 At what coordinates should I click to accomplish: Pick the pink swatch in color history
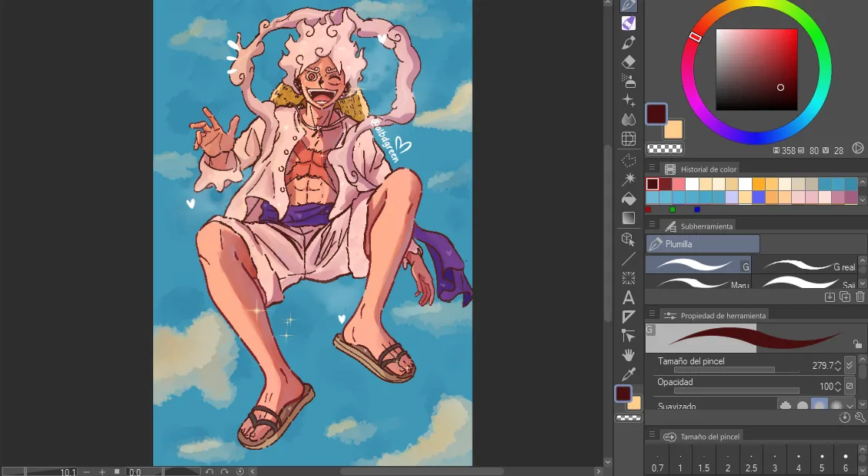pyautogui.click(x=679, y=184)
